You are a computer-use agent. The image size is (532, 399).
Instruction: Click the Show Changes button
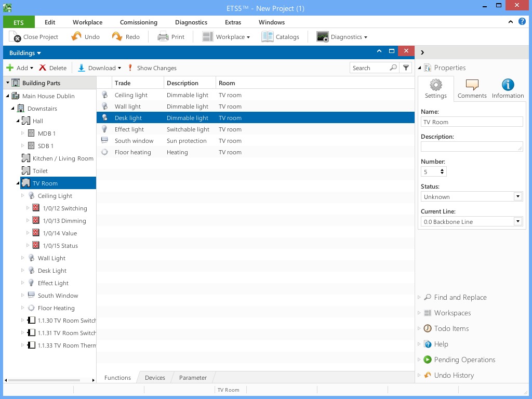(x=152, y=68)
